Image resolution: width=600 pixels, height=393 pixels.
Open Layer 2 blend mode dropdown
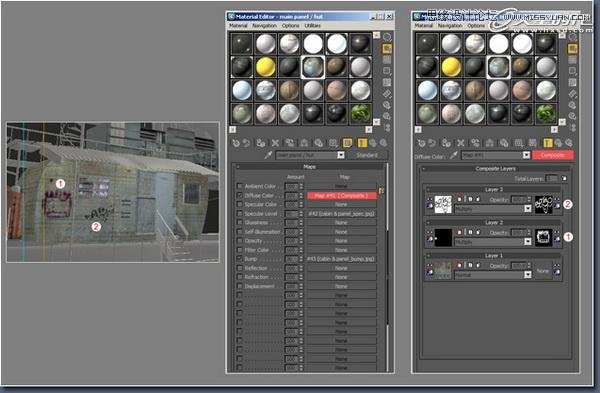[x=528, y=242]
